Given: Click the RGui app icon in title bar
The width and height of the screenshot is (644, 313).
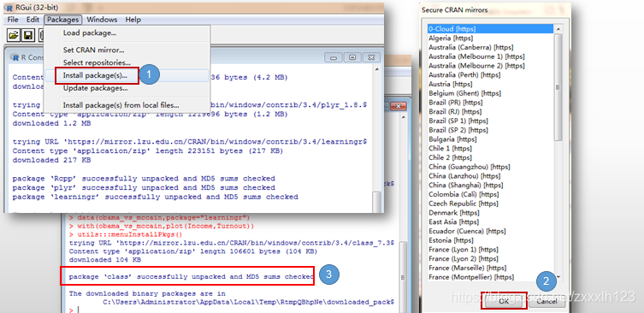Looking at the screenshot, I should point(9,7).
